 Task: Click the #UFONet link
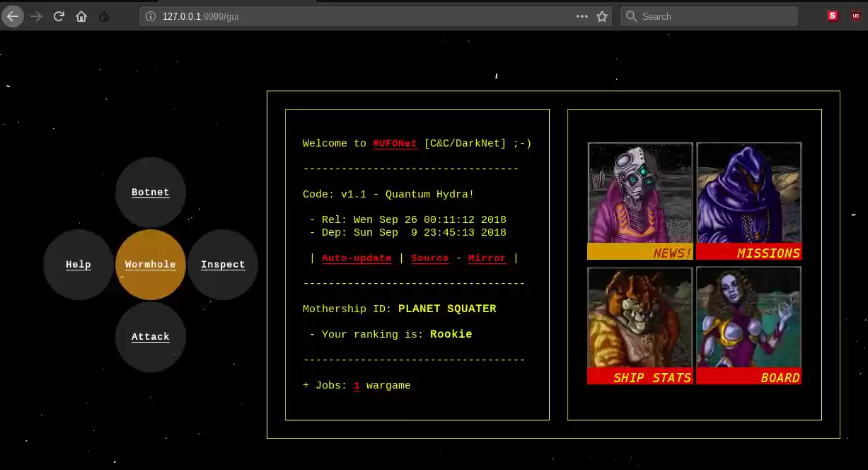click(395, 144)
